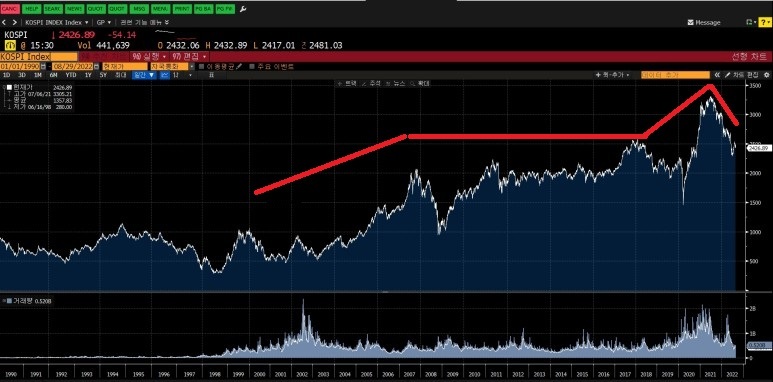Open the end date calendar picker icon

pyautogui.click(x=96, y=67)
